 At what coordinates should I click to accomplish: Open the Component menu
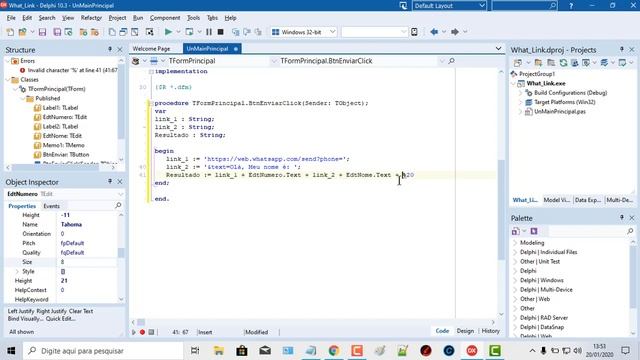pyautogui.click(x=165, y=18)
